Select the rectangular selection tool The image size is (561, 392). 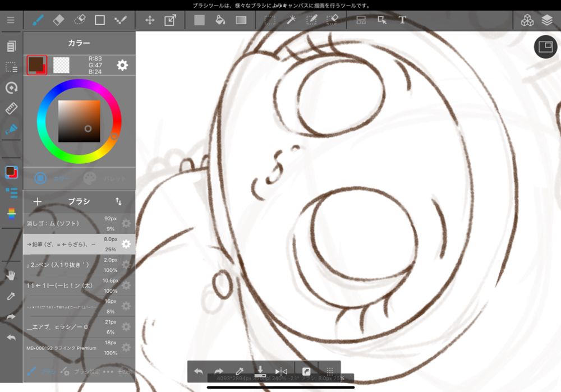click(270, 20)
